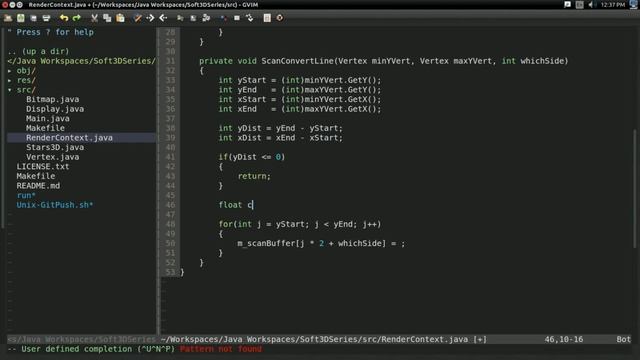Click line number 31 in the gutter
640x360 pixels.
(170, 61)
